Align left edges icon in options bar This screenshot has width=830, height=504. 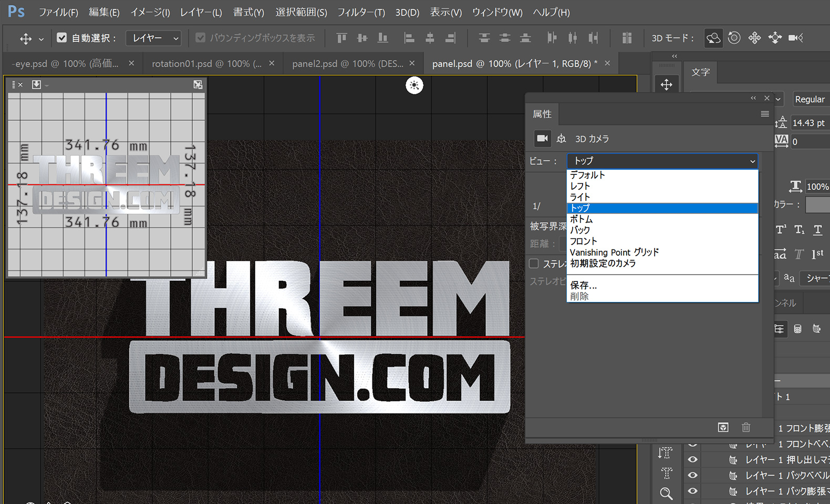[409, 38]
